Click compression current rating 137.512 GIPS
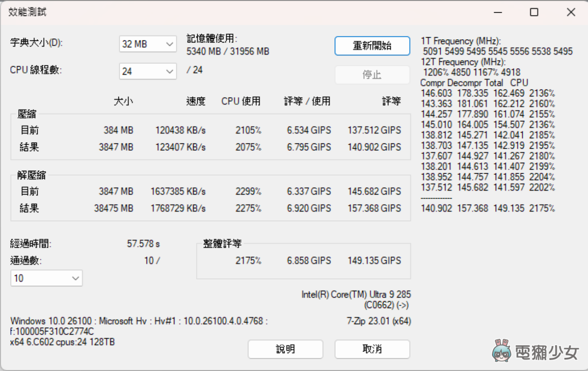Image resolution: width=588 pixels, height=371 pixels. pos(374,130)
